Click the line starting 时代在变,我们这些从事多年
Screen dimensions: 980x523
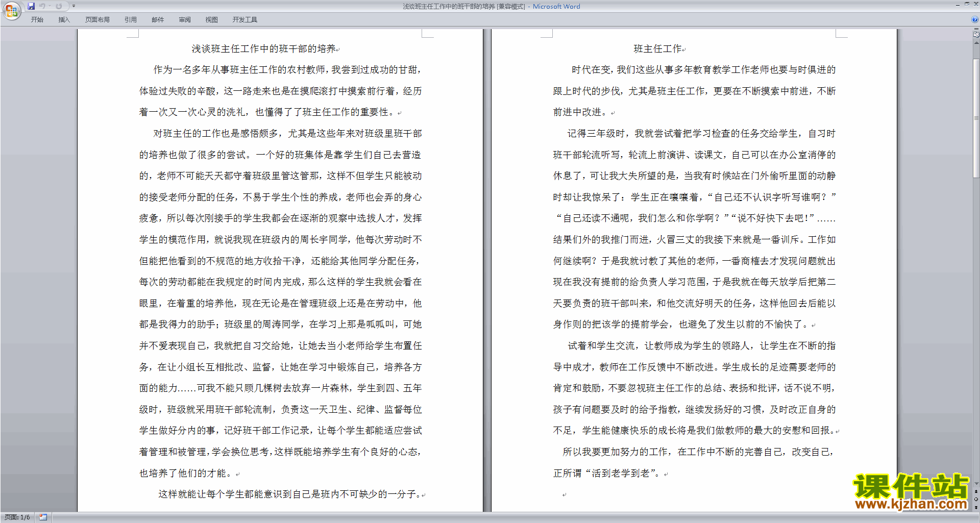point(703,70)
